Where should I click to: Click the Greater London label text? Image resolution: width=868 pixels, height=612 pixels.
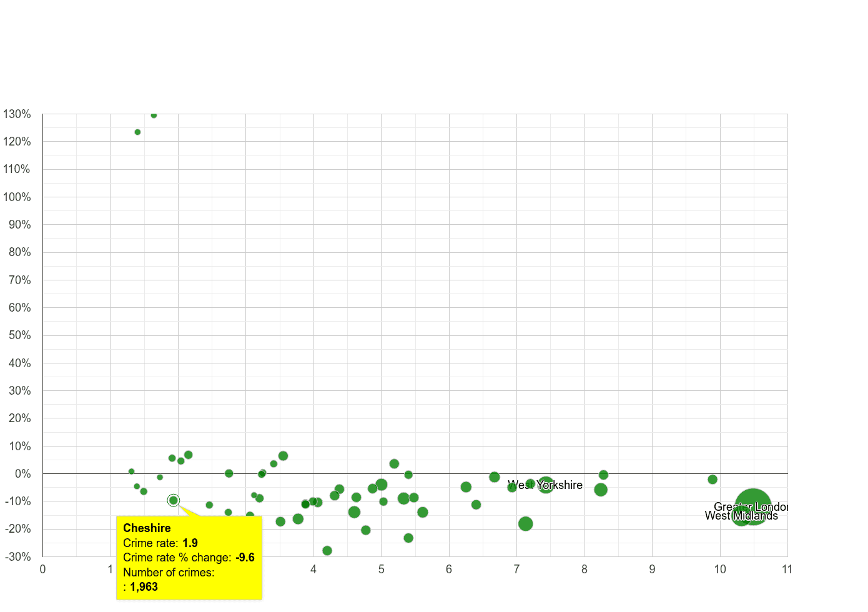coord(751,507)
